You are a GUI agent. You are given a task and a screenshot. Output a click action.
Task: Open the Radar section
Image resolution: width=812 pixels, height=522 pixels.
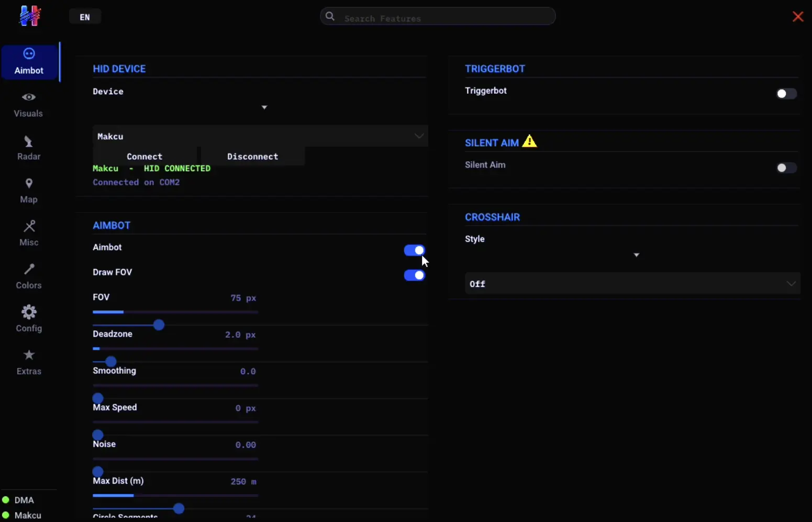[29, 148]
